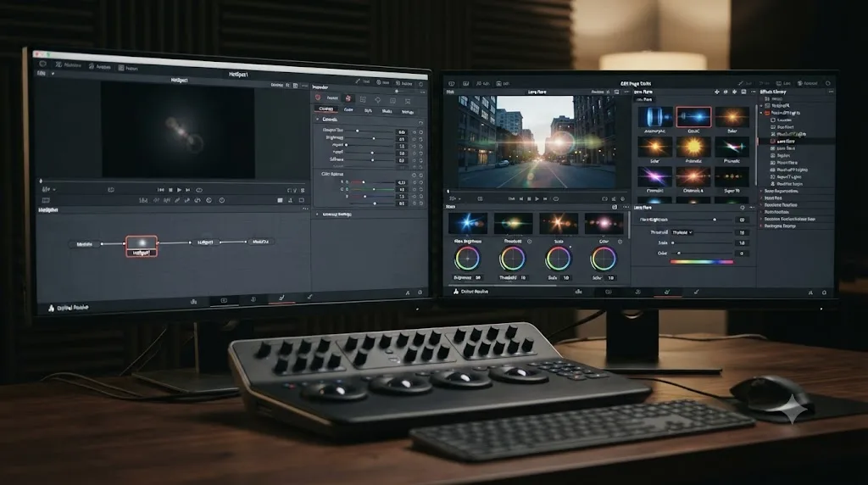Image resolution: width=868 pixels, height=485 pixels.
Task: Open the last page icon in right monitor bottom bar
Action: (x=697, y=292)
